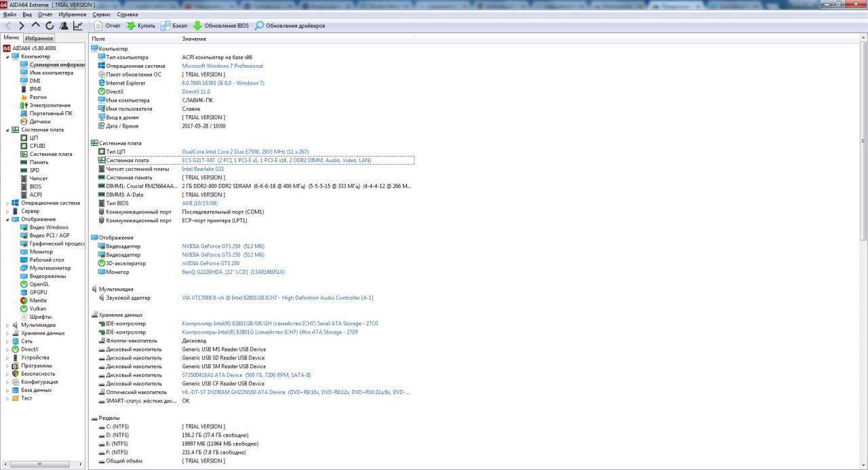Click the SPD icon in the sidebar tree
This screenshot has width=868, height=470.
[x=24, y=170]
